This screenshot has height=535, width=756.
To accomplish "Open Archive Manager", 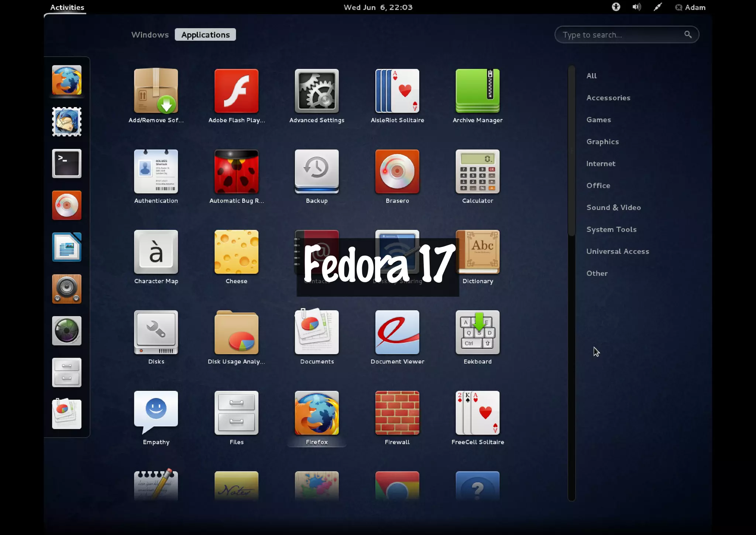I will [478, 96].
